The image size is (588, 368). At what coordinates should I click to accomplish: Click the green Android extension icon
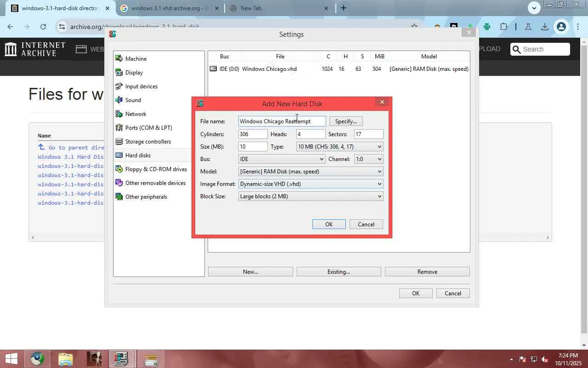[487, 27]
